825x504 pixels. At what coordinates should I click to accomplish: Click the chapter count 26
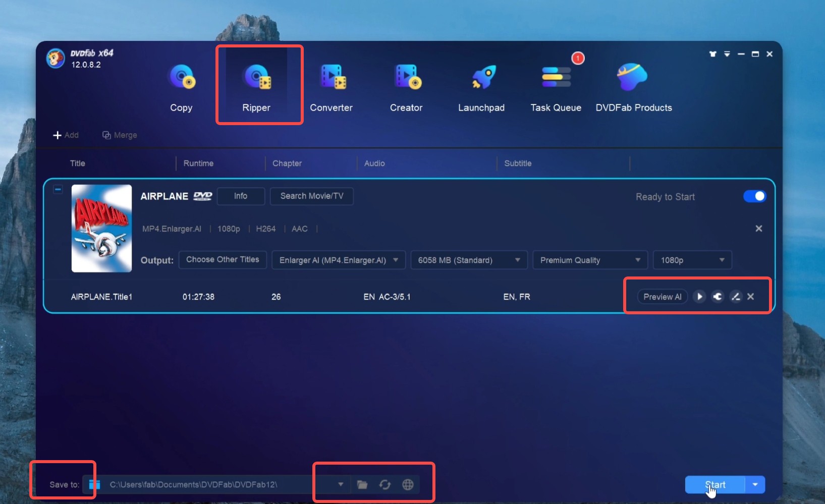tap(276, 297)
